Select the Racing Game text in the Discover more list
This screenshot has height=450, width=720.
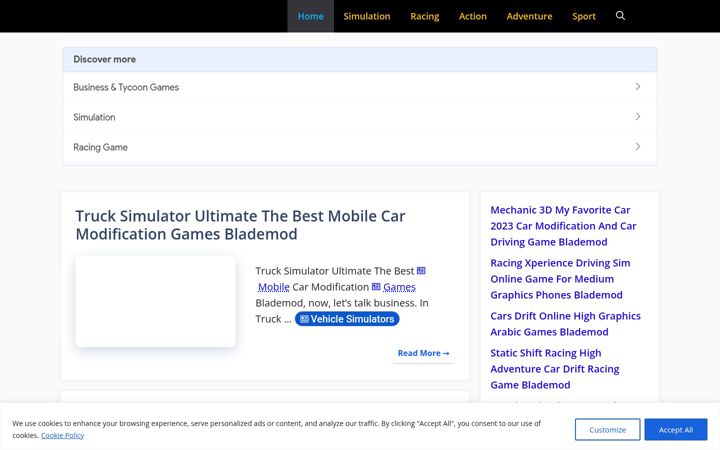[x=101, y=147]
